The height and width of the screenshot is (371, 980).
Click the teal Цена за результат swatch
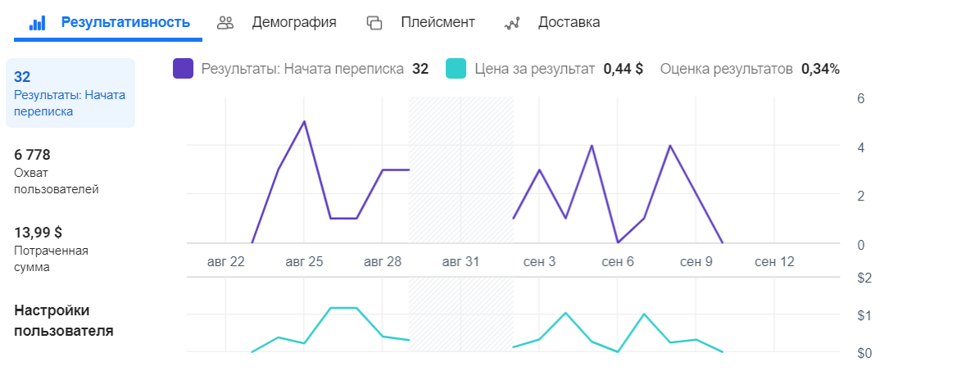pos(456,69)
